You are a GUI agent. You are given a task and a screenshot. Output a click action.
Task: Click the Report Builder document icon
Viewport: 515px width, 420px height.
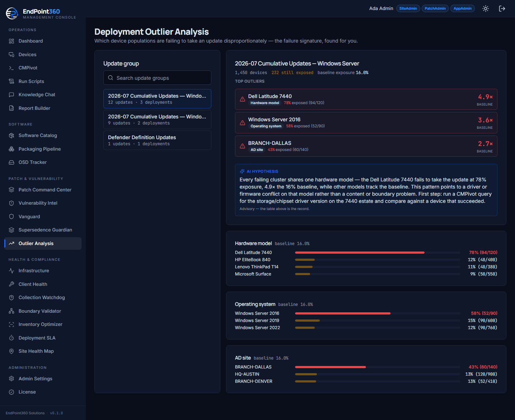(11, 108)
